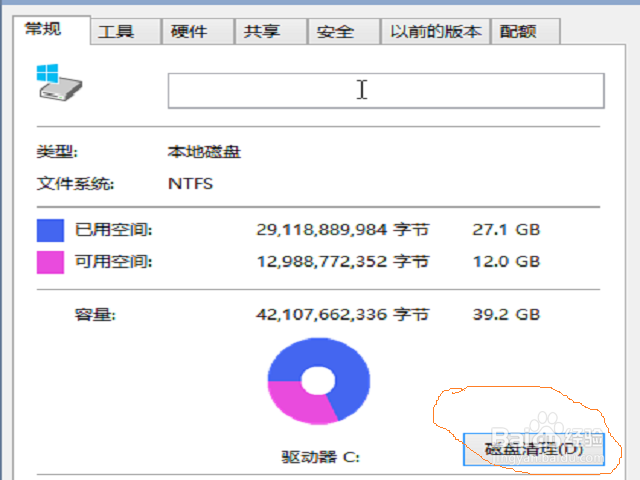Click the 本地磁盘 type value
Screen dimensions: 640x480
(204, 152)
